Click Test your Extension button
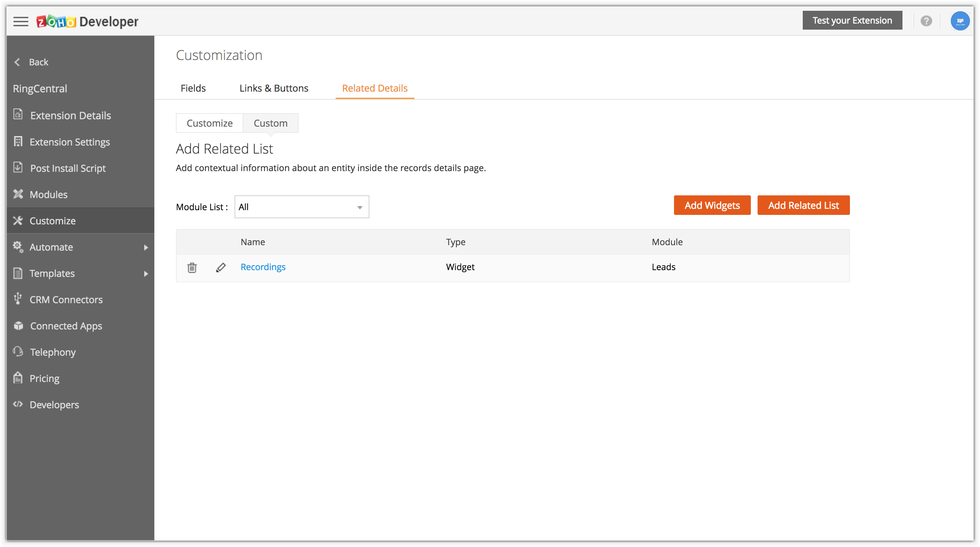 [852, 21]
